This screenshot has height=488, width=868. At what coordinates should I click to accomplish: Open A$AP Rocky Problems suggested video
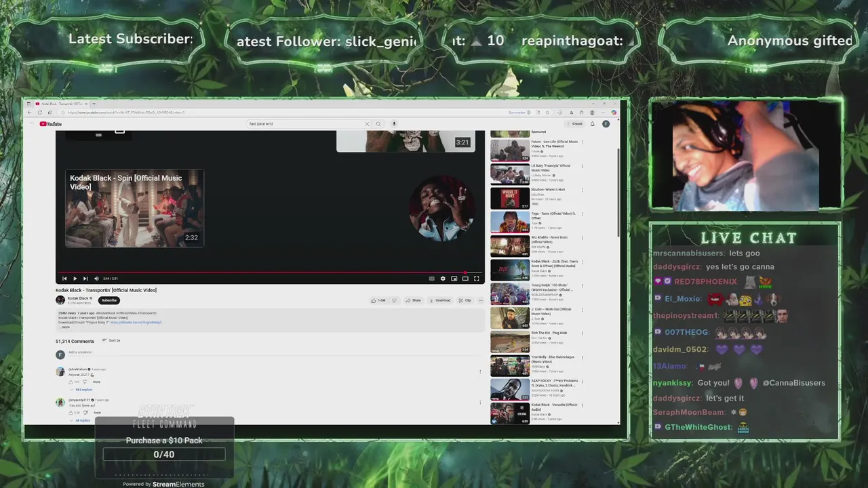(x=535, y=389)
